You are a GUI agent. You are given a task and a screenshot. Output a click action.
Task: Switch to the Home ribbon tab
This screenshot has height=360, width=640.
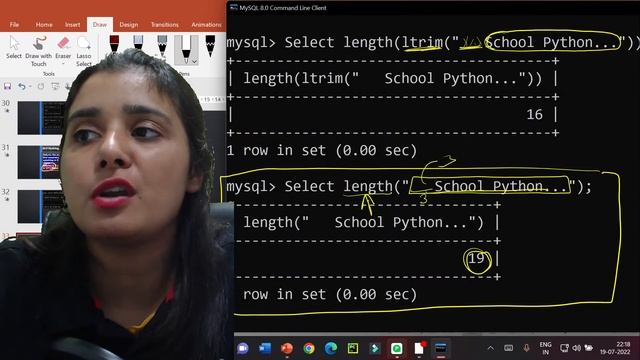pyautogui.click(x=44, y=24)
